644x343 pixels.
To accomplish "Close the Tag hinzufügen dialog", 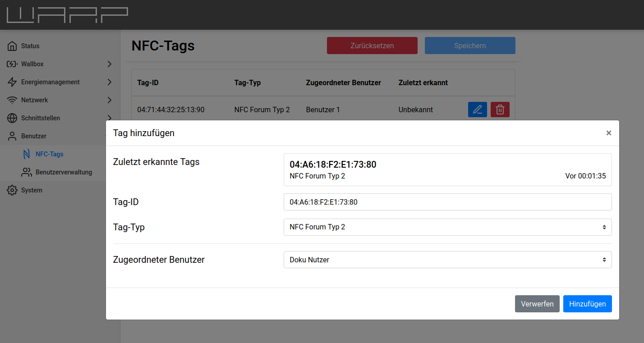I will click(x=608, y=133).
